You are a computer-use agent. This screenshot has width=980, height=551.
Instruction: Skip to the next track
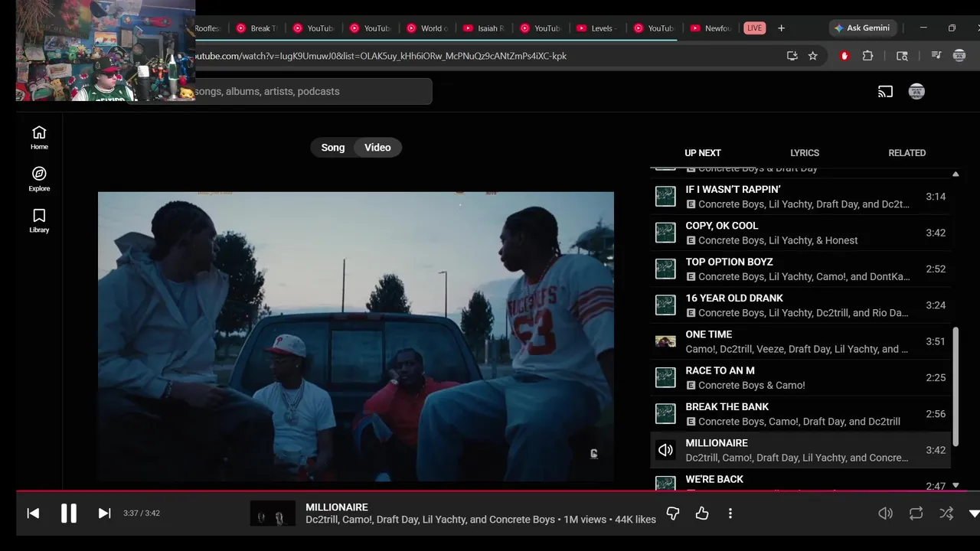coord(104,514)
